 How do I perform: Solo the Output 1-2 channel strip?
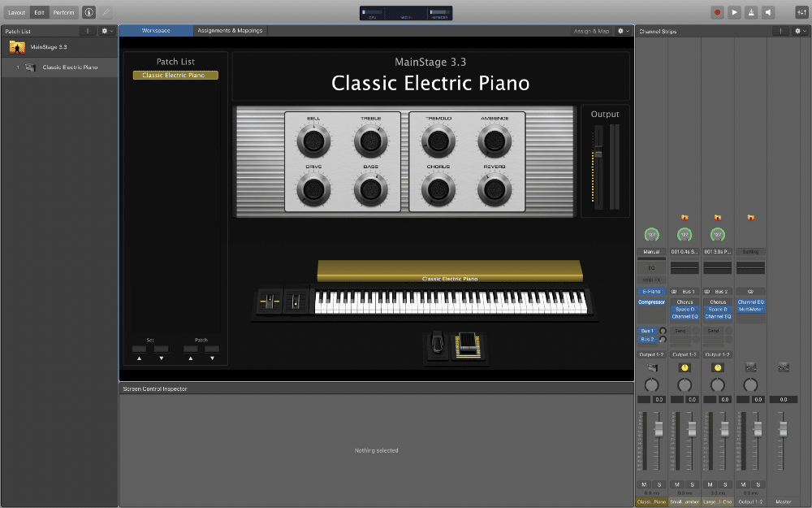(758, 484)
